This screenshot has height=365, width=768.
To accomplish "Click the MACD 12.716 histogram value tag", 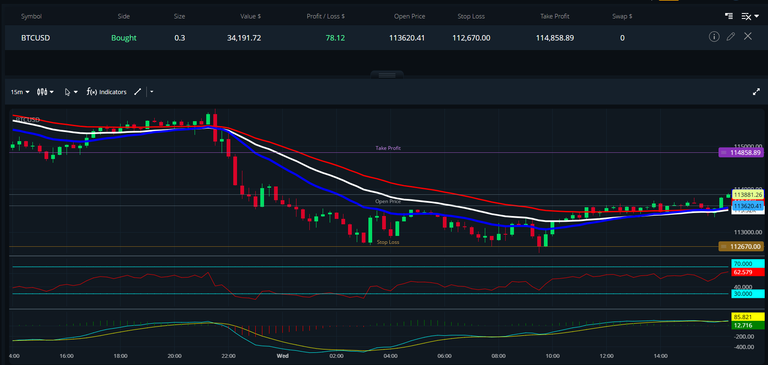I will click(747, 325).
